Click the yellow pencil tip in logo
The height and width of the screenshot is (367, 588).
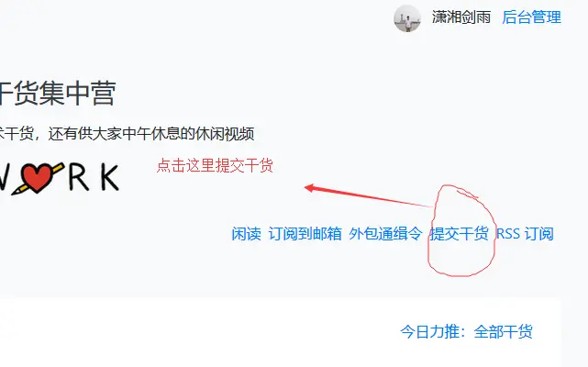click(x=16, y=192)
